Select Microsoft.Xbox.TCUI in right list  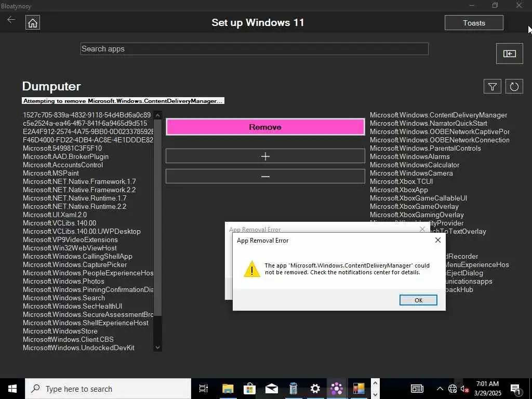pos(402,181)
